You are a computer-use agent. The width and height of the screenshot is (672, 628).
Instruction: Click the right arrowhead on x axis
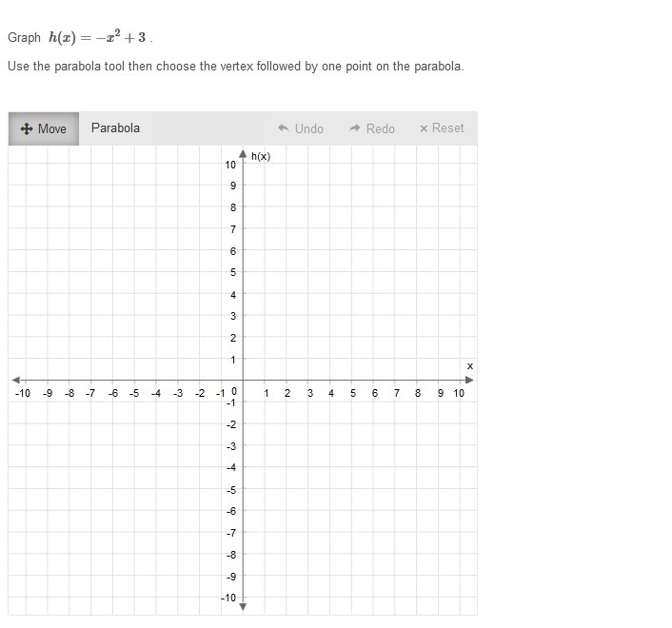(469, 380)
